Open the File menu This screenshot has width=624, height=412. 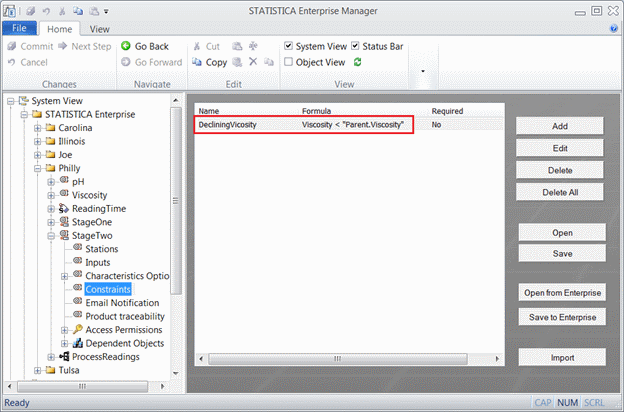tap(19, 28)
